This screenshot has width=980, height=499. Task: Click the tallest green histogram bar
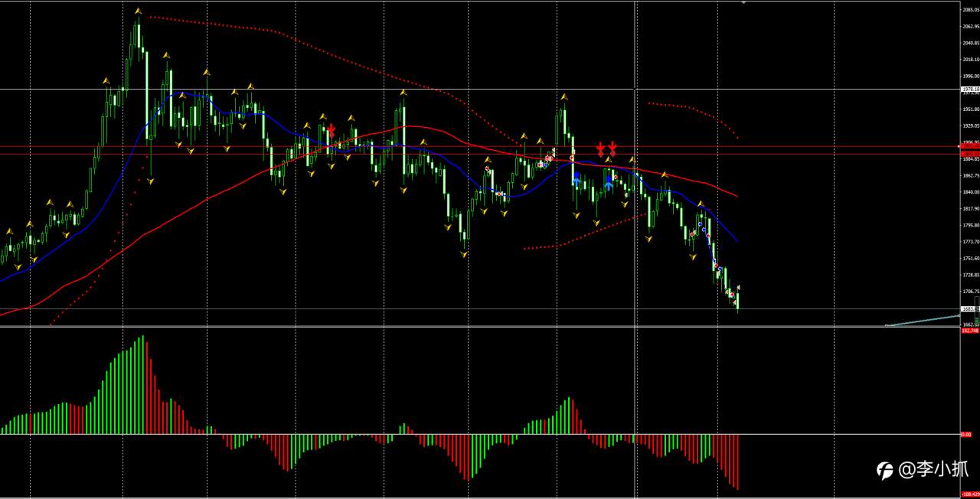point(142,385)
